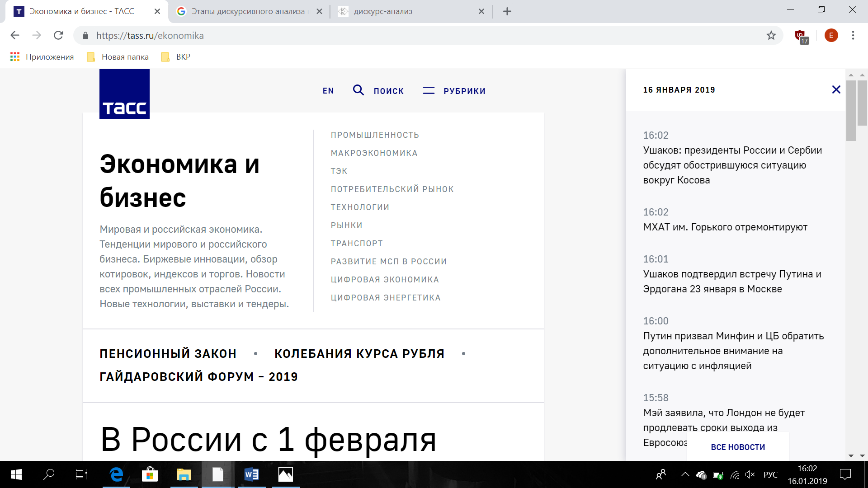Select the Экономика и бизнес tab

pyautogui.click(x=87, y=11)
